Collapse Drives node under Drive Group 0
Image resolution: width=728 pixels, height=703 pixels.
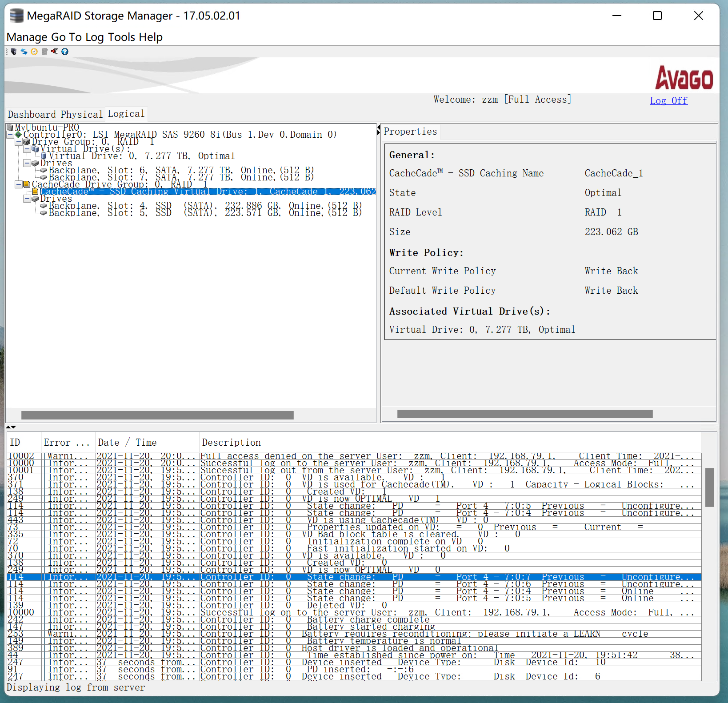point(27,163)
